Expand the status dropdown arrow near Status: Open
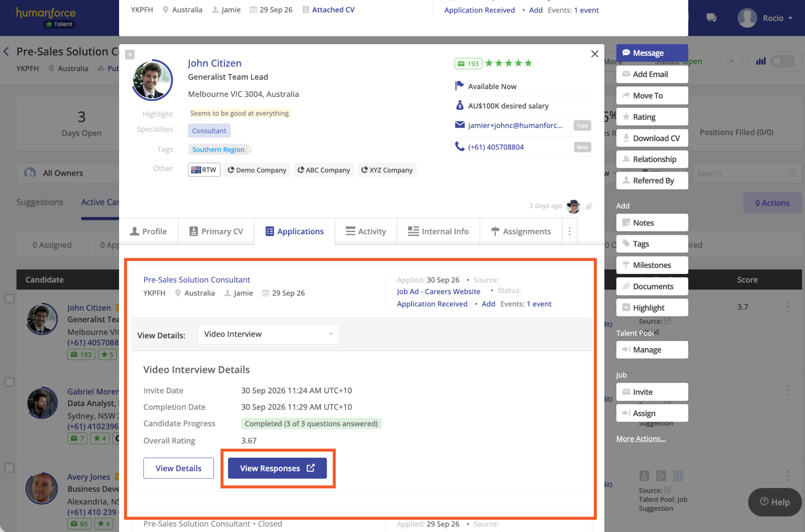Image resolution: width=805 pixels, height=532 pixels. point(731,62)
